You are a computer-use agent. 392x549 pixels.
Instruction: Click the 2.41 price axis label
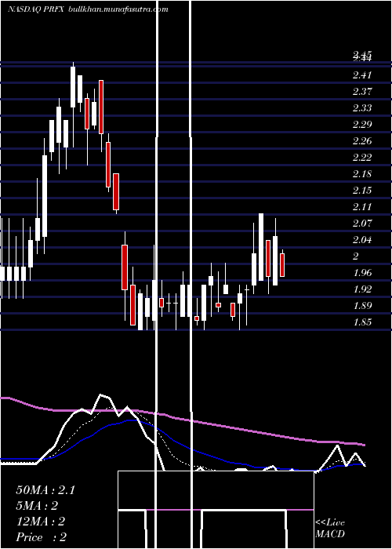click(362, 75)
